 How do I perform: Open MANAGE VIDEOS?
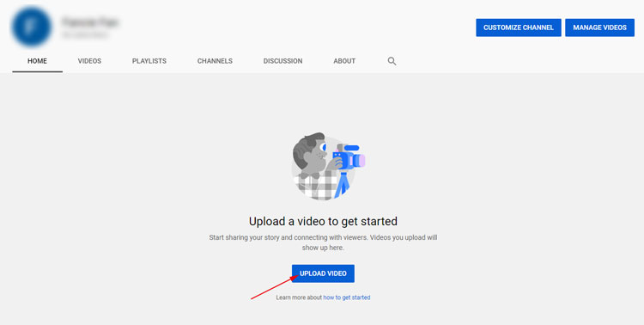[x=599, y=28]
